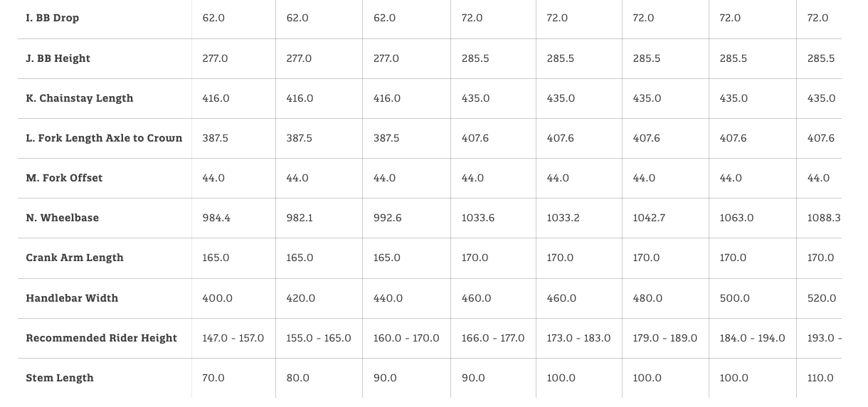The width and height of the screenshot is (868, 407).
Task: Click the 'Recommended Rider Height' row label
Action: [101, 338]
